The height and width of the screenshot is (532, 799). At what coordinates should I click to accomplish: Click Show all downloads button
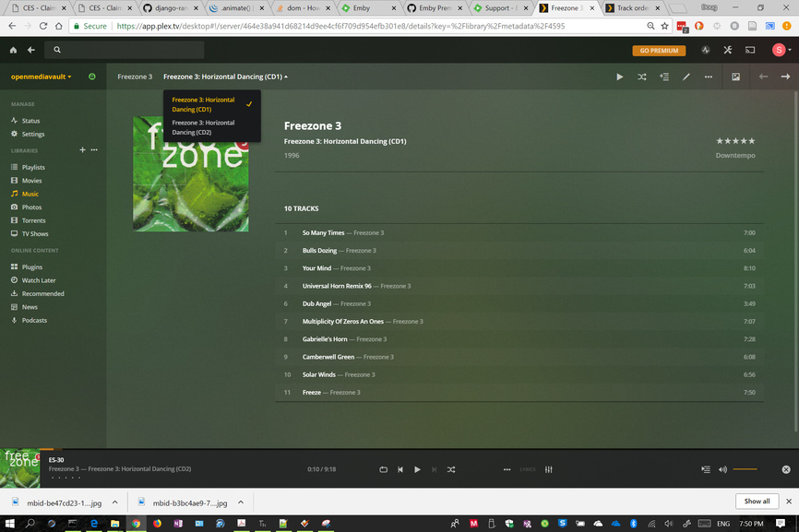757,502
